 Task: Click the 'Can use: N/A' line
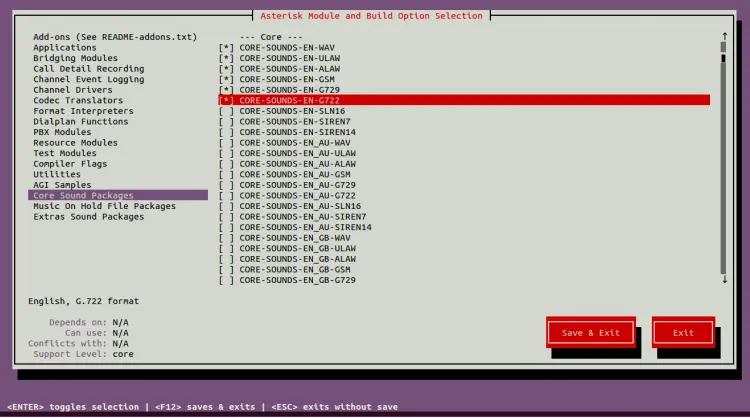pyautogui.click(x=97, y=333)
